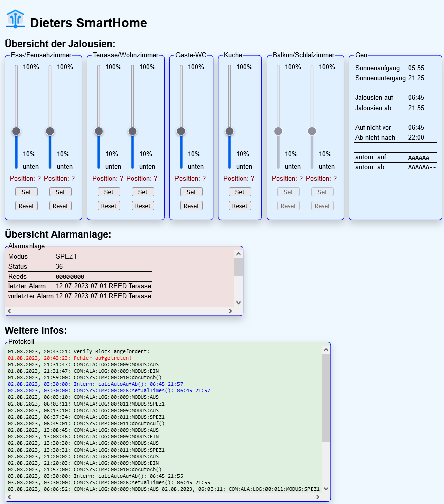444x504 pixels.
Task: Click Reset for second Terrasse/Wohnzimmer blind
Action: click(x=143, y=206)
